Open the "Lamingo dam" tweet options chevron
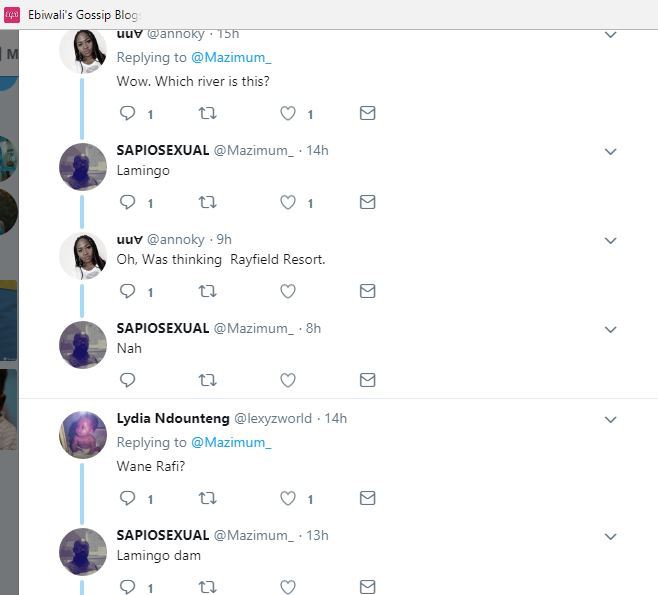 click(x=610, y=537)
